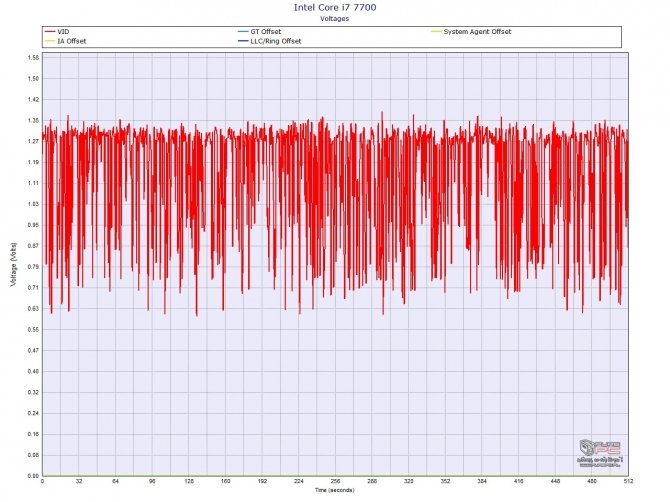The image size is (670, 502).
Task: Click the 1.58 value on voltage axis
Action: coord(33,58)
